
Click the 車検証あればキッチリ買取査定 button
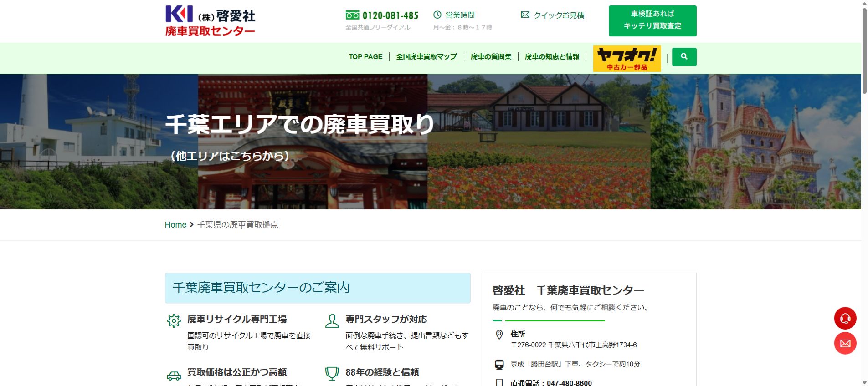click(x=652, y=21)
